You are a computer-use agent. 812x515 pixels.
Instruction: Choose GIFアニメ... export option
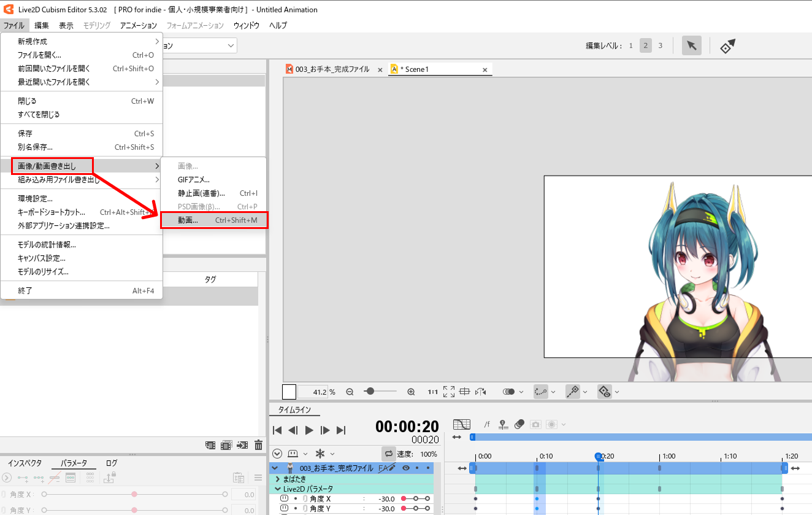point(214,179)
